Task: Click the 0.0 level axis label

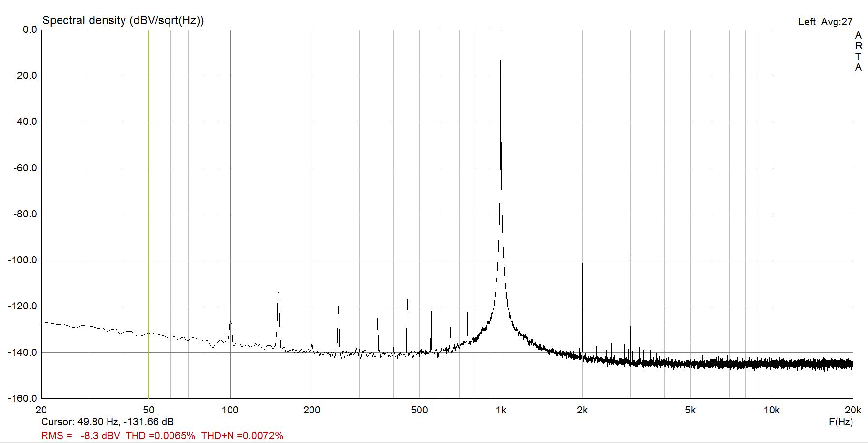Action: (x=30, y=30)
